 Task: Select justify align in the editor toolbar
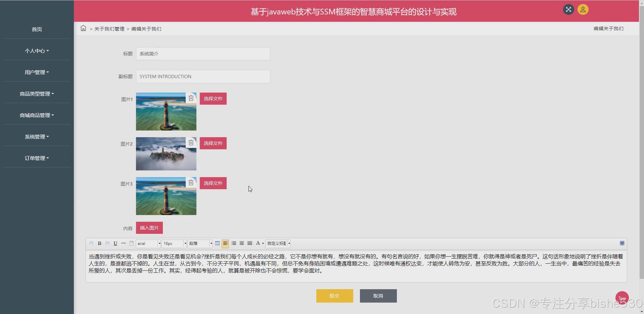(x=250, y=243)
